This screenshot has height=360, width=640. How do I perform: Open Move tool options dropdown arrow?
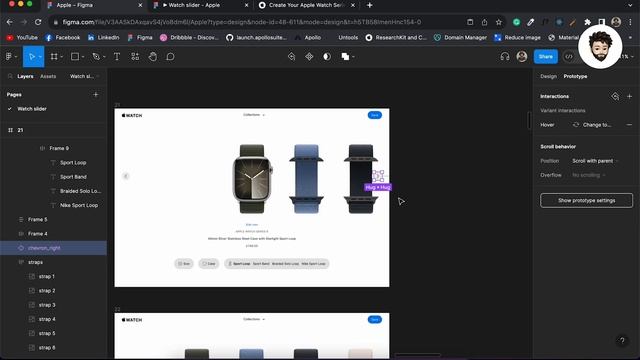40,57
